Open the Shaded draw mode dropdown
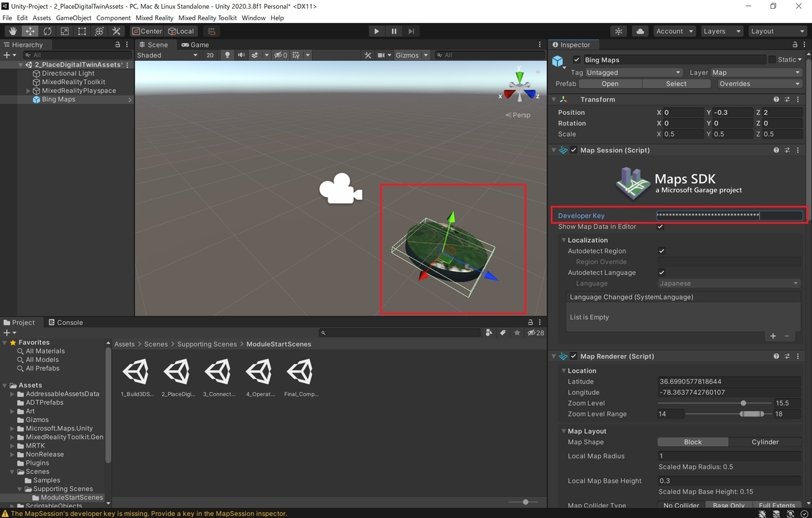 166,55
